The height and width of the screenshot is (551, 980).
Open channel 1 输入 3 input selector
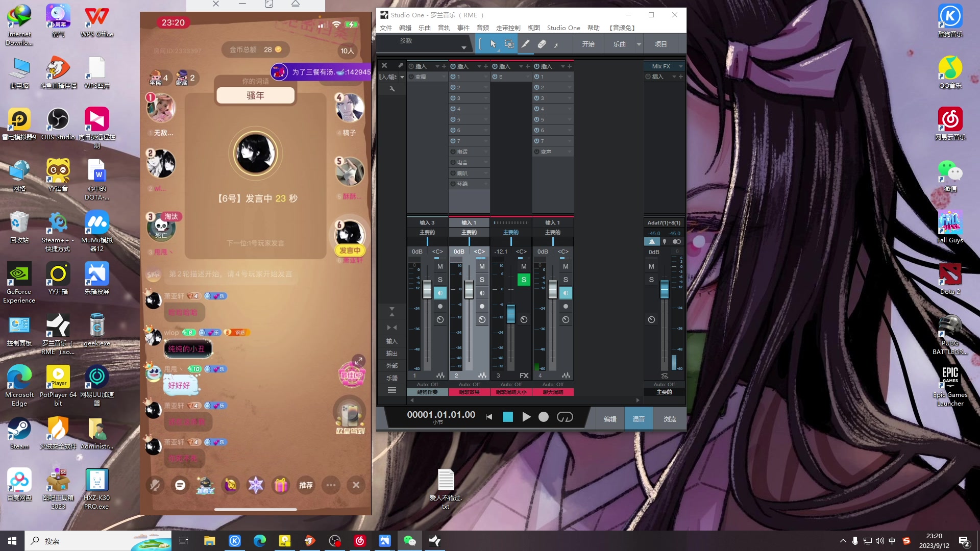tap(427, 222)
